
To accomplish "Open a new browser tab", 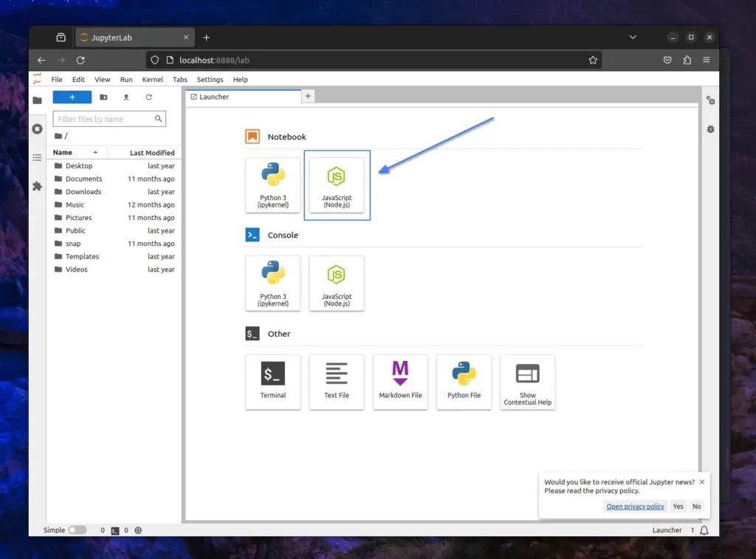I will pyautogui.click(x=207, y=38).
